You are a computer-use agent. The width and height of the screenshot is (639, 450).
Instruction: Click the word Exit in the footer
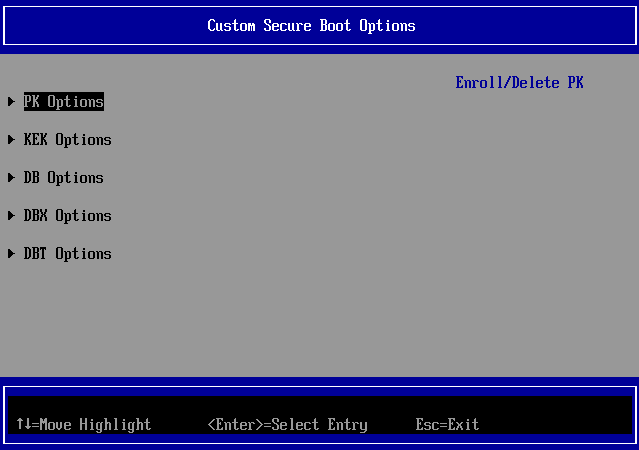[x=463, y=425]
